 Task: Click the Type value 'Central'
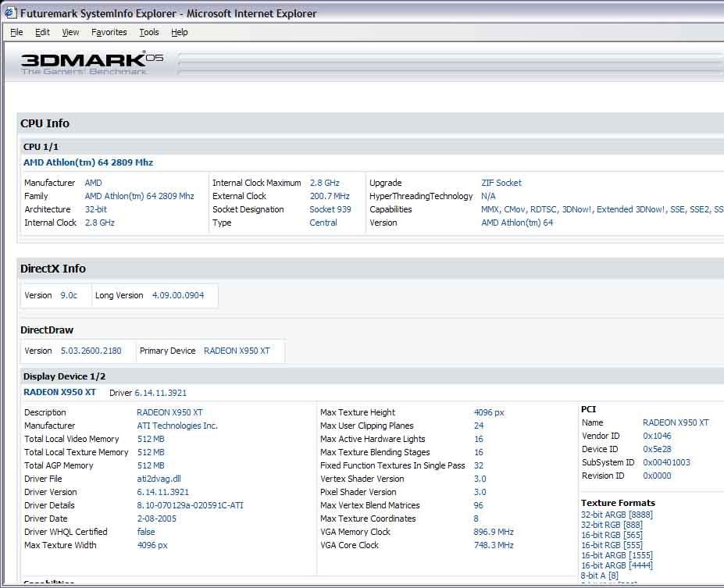click(323, 223)
